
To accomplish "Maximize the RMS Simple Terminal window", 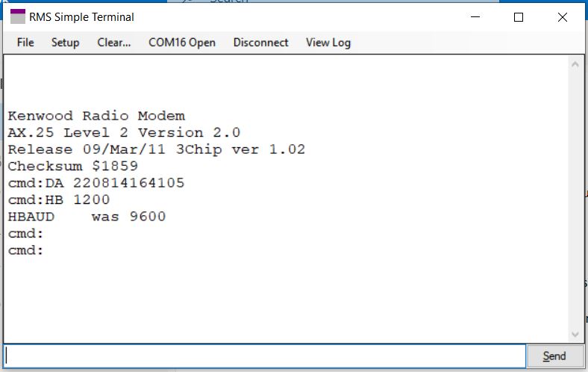I will [x=519, y=17].
